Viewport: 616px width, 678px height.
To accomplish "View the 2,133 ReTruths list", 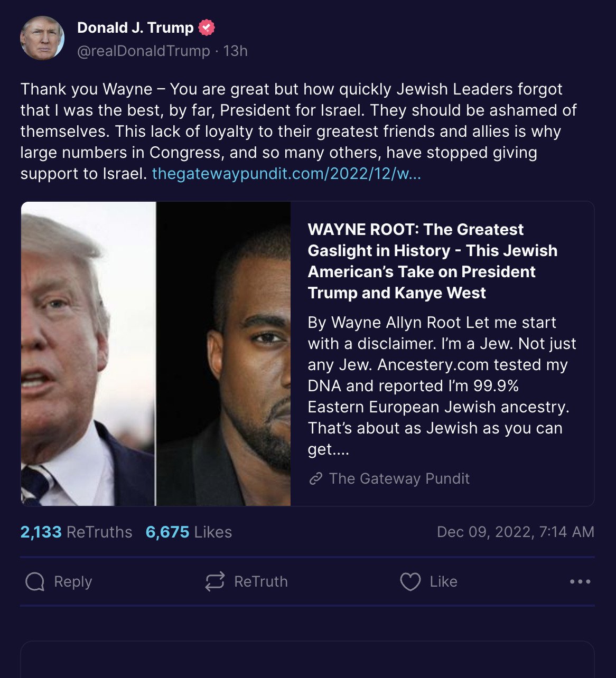I will (x=76, y=532).
